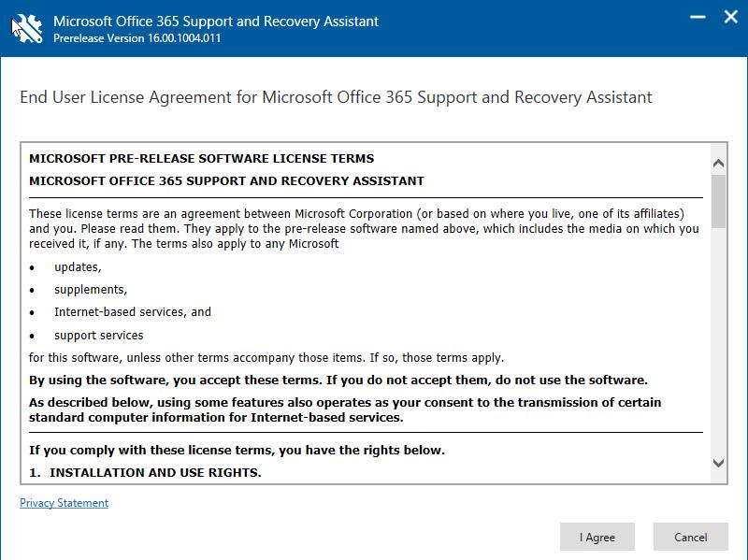
Task: Open the Privacy Statement link
Action: click(64, 503)
